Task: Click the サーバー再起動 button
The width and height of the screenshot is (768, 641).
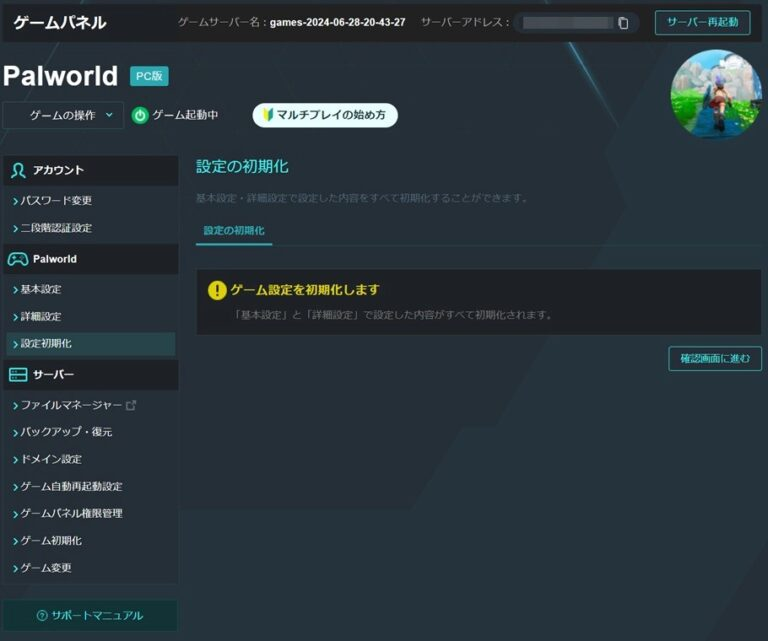Action: (x=702, y=23)
